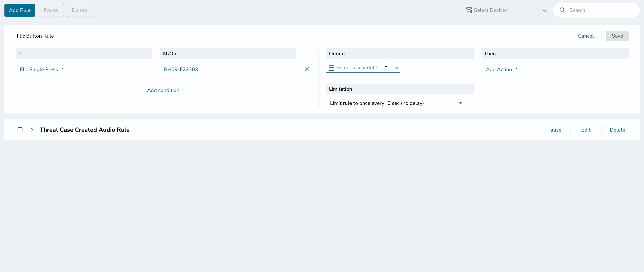Click the Add Rule button
The image size is (644, 272).
click(20, 10)
